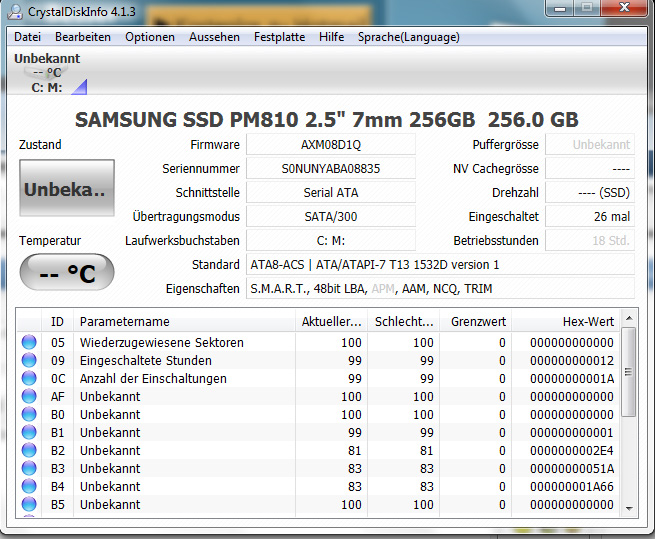Click the Puffergrösse value Unbekannt
Viewport: 655px width, 539px height.
tap(590, 145)
